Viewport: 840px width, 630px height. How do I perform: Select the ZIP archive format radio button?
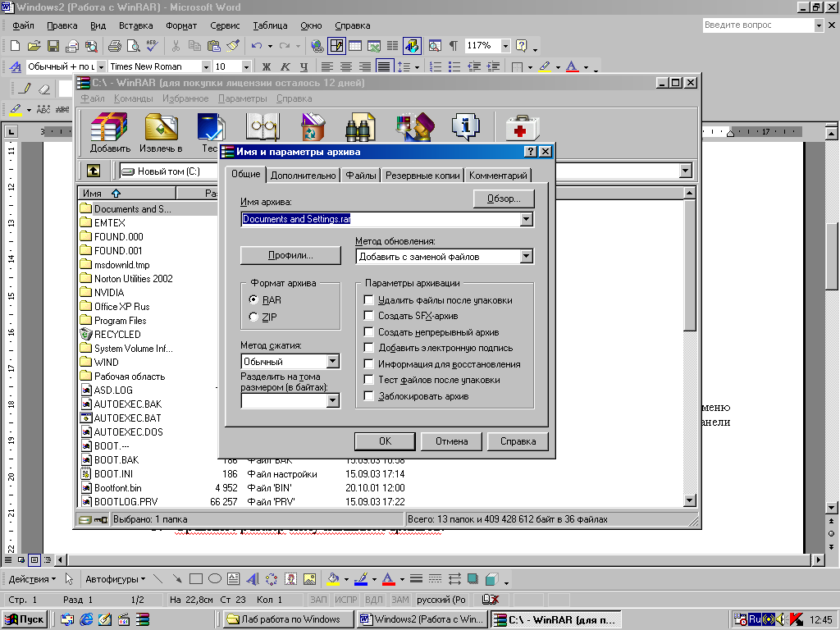click(253, 317)
